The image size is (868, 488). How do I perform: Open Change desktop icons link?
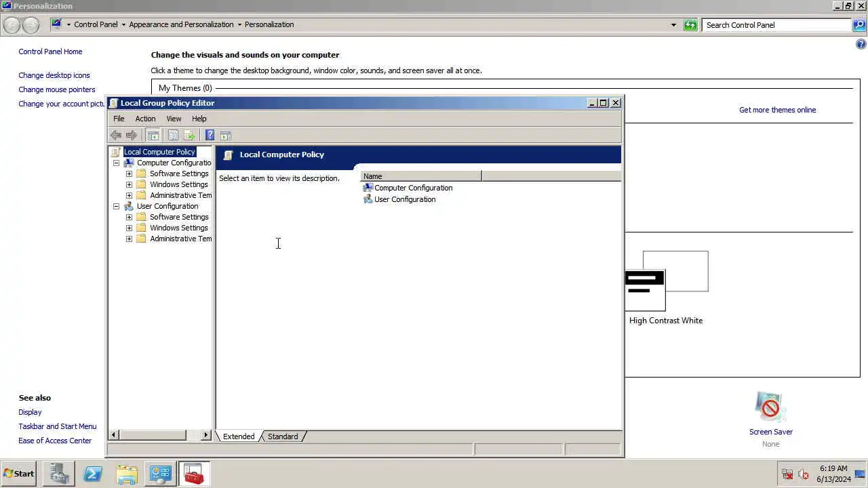click(54, 75)
